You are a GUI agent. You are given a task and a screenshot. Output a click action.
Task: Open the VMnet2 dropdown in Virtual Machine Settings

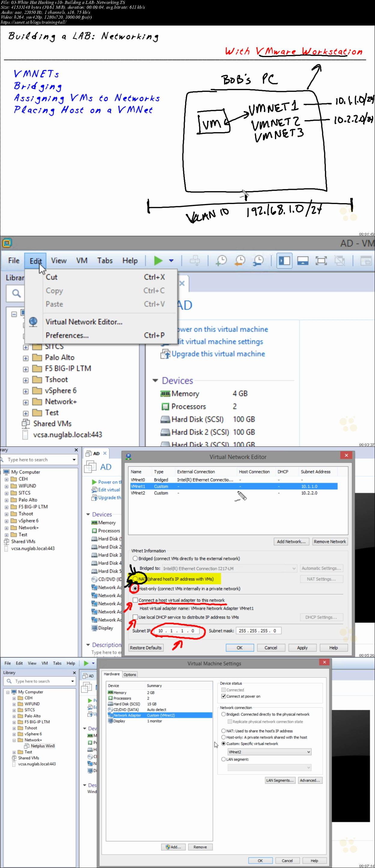click(269, 752)
